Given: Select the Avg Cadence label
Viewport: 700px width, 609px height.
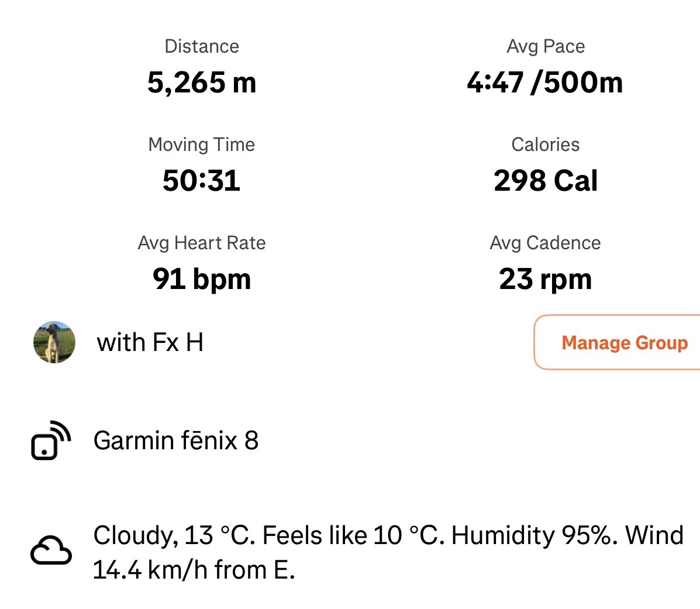Looking at the screenshot, I should tap(546, 243).
